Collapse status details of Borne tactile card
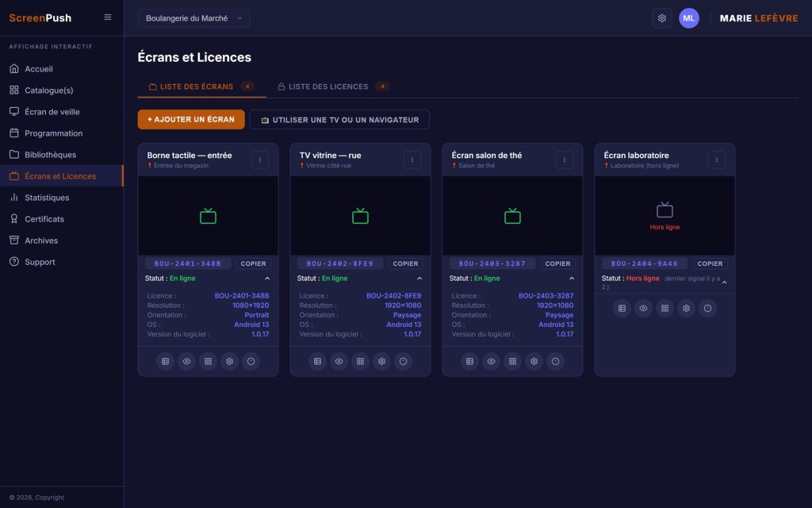The height and width of the screenshot is (508, 812). click(267, 279)
